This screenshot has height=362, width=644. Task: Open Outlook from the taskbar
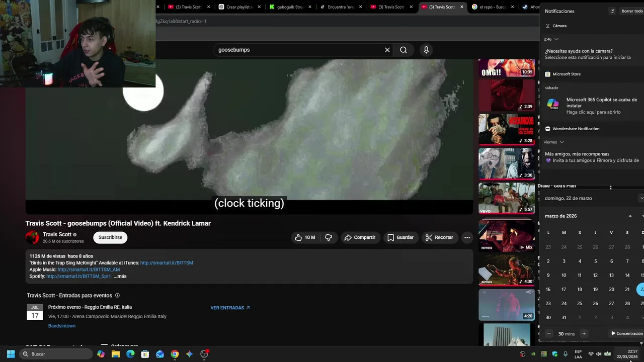160,354
